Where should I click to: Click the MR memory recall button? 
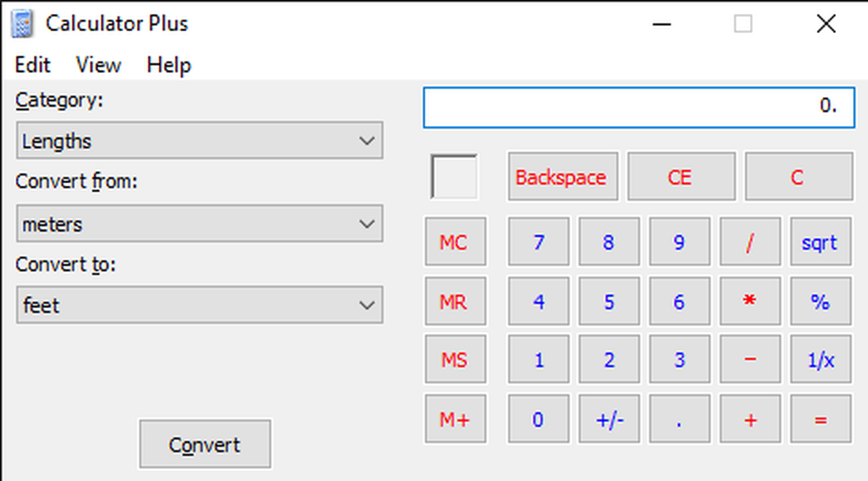click(x=455, y=301)
